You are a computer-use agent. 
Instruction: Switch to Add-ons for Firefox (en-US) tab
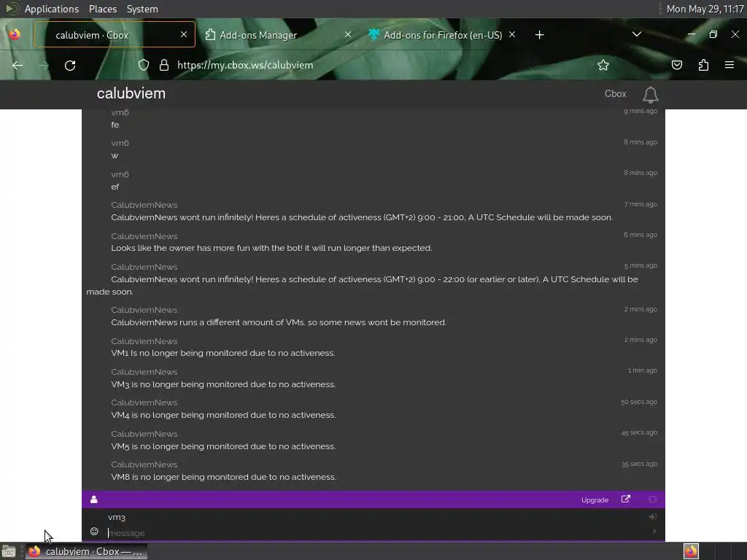coord(443,34)
